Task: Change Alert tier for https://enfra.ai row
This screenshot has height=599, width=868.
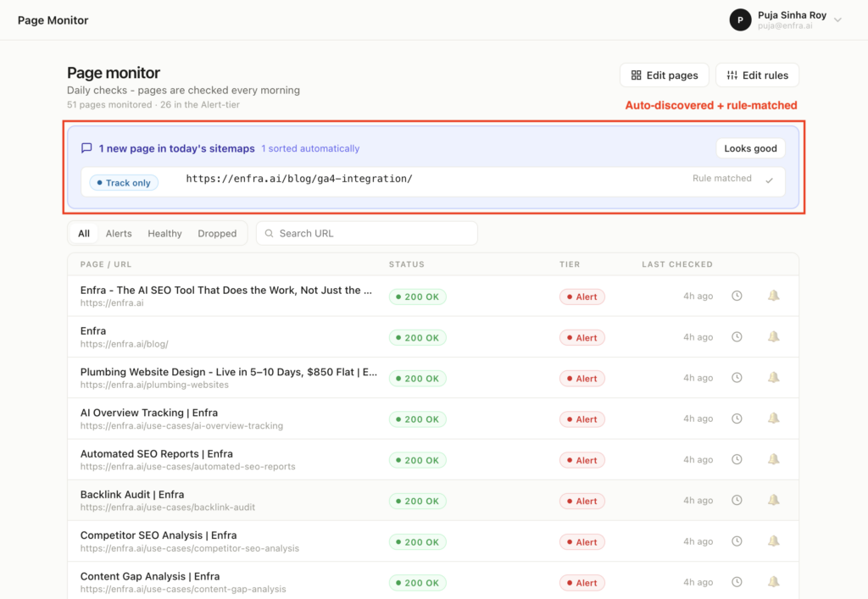Action: [581, 297]
